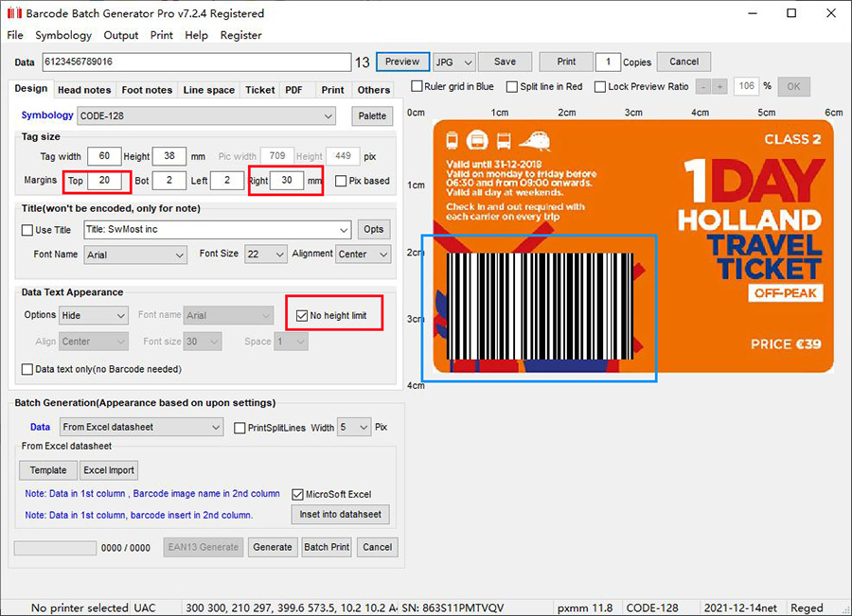Viewport: 852px width, 616px height.
Task: Click the Right margin field
Action: [x=287, y=181]
